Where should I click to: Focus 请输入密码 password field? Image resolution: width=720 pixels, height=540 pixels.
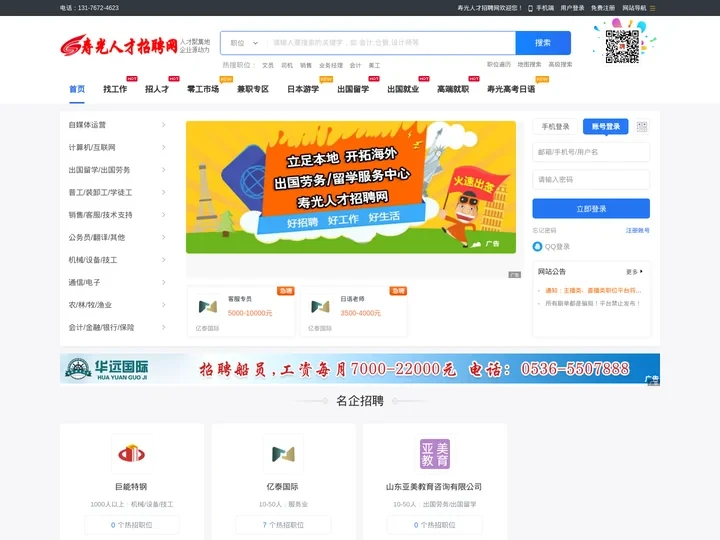pos(591,180)
